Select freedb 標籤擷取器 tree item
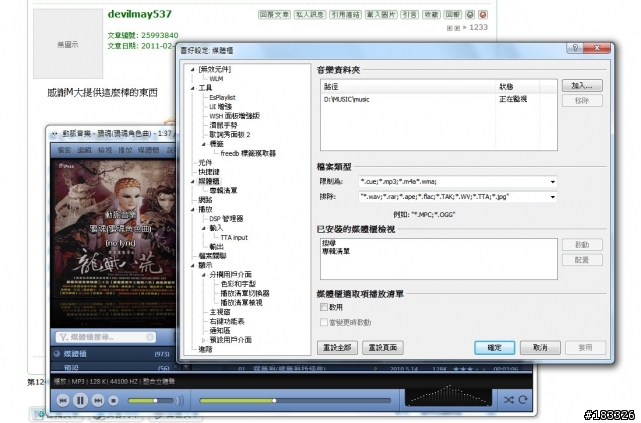The width and height of the screenshot is (641, 423). [x=248, y=153]
